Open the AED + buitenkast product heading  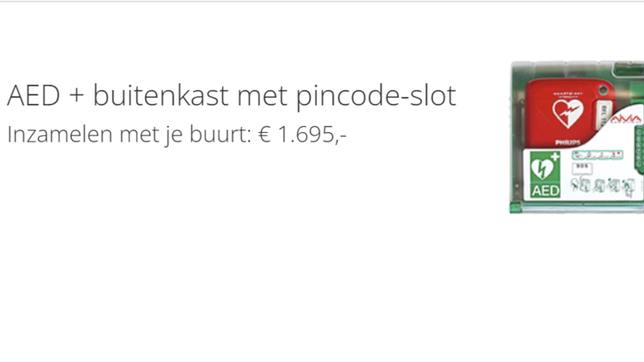(231, 96)
